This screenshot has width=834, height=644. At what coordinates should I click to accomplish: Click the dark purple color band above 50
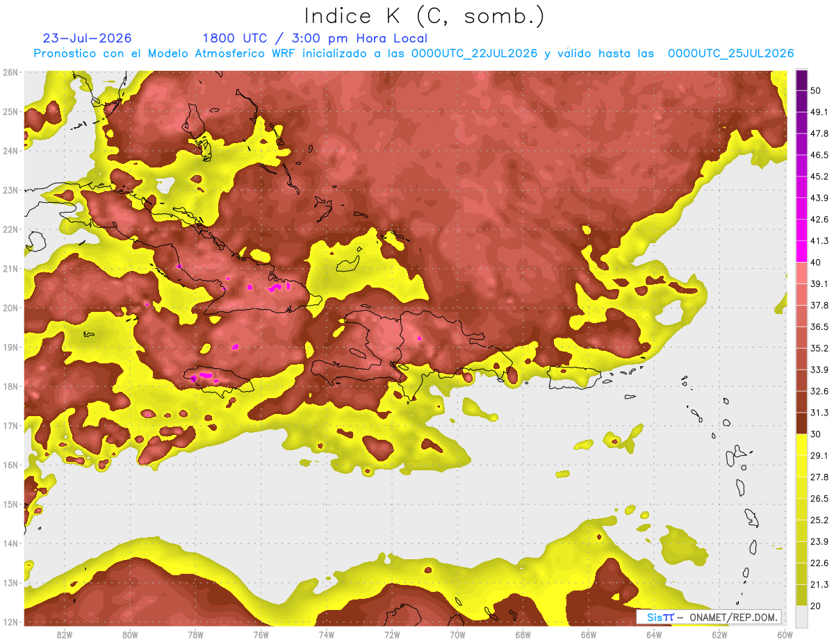(x=802, y=80)
